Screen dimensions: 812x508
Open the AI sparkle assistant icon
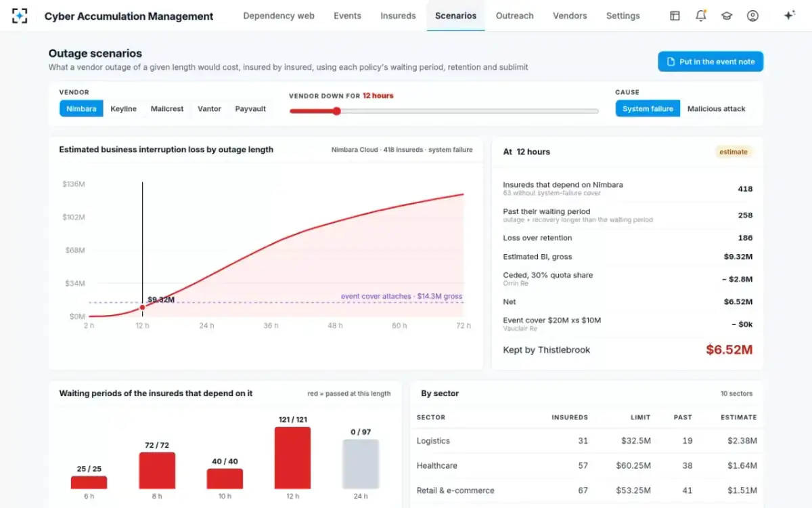(x=789, y=16)
